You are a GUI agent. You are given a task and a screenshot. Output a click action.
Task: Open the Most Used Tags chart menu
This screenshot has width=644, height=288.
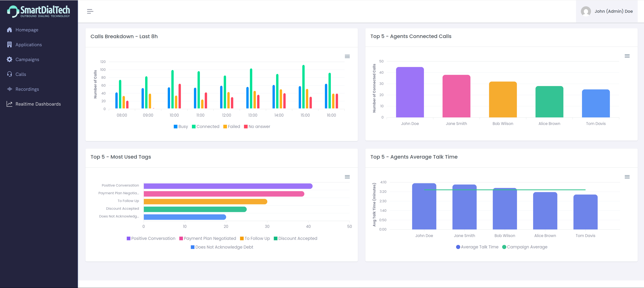(x=347, y=177)
